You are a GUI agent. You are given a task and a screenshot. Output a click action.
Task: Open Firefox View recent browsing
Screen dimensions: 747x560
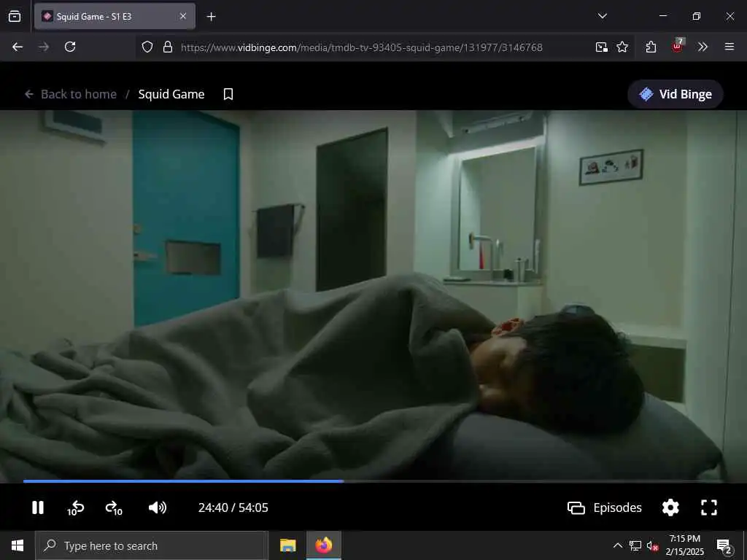[15, 16]
